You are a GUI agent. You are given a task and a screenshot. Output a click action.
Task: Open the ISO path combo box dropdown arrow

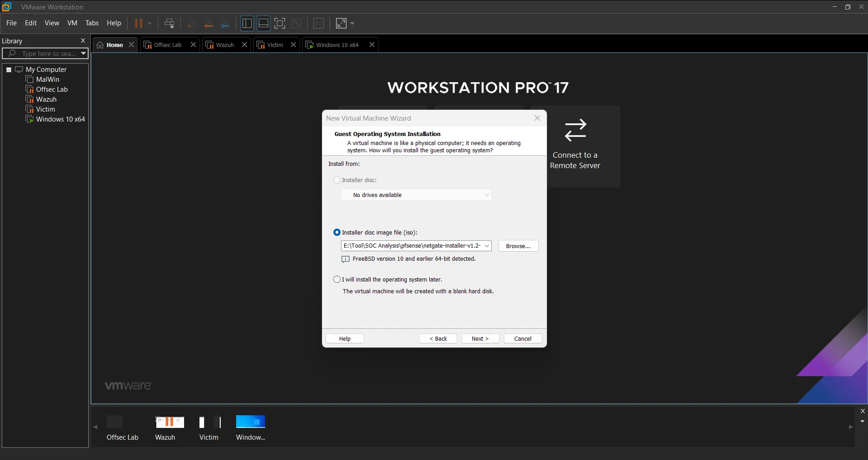coord(487,246)
